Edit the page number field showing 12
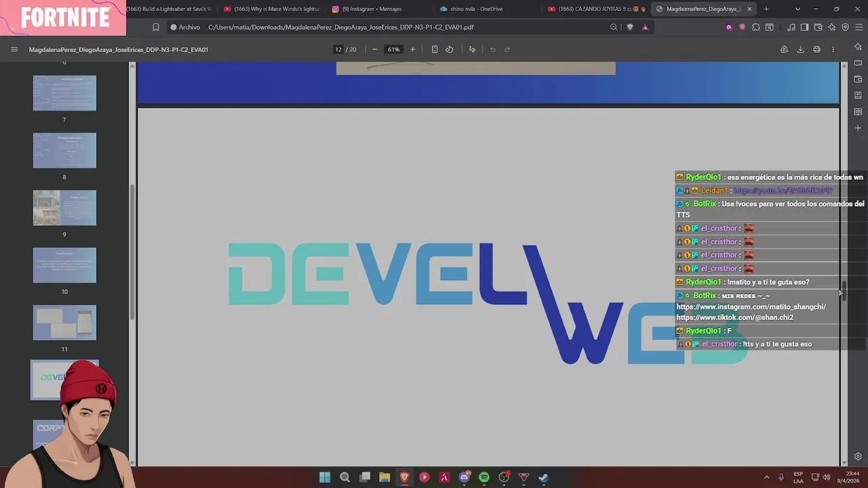This screenshot has height=488, width=868. pyautogui.click(x=338, y=49)
